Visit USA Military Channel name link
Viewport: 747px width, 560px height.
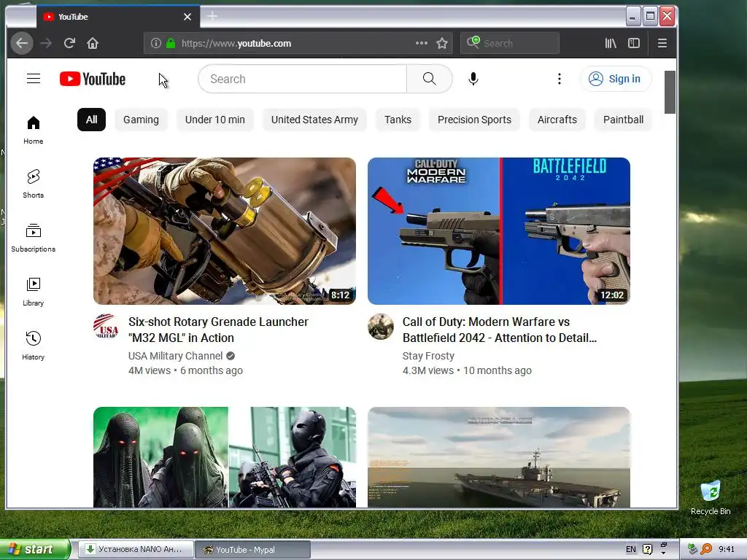tap(175, 356)
